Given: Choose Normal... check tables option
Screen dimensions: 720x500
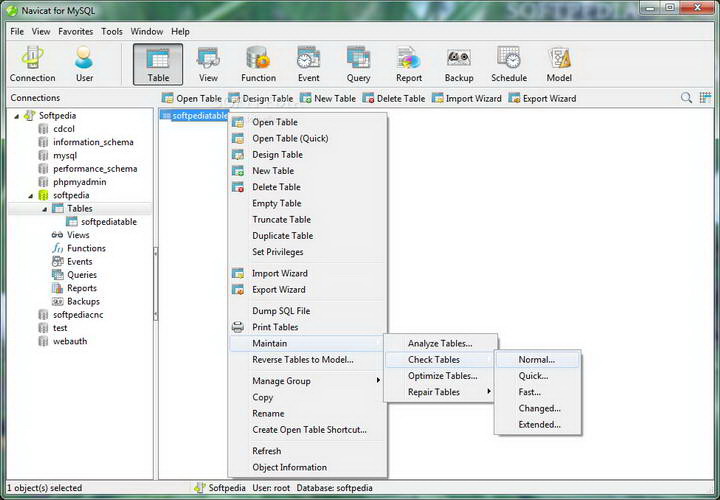Looking at the screenshot, I should pos(536,360).
